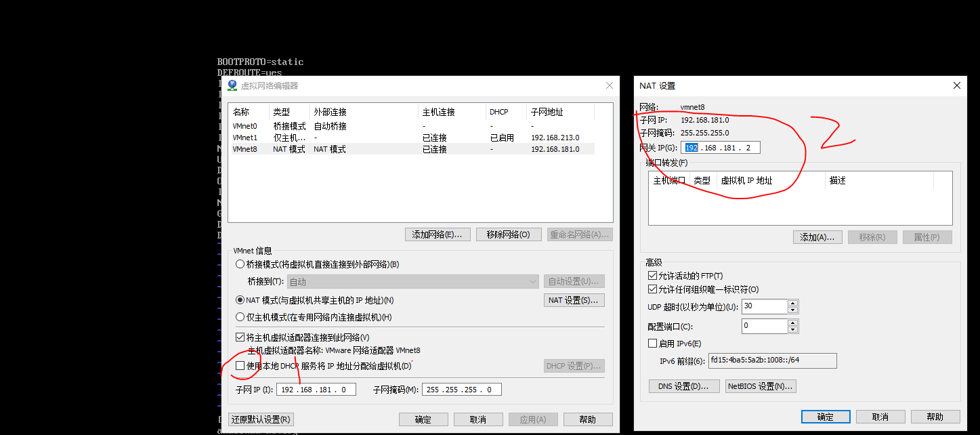Select the 桥接模式 radio button
This screenshot has width=980, height=435.
240,264
